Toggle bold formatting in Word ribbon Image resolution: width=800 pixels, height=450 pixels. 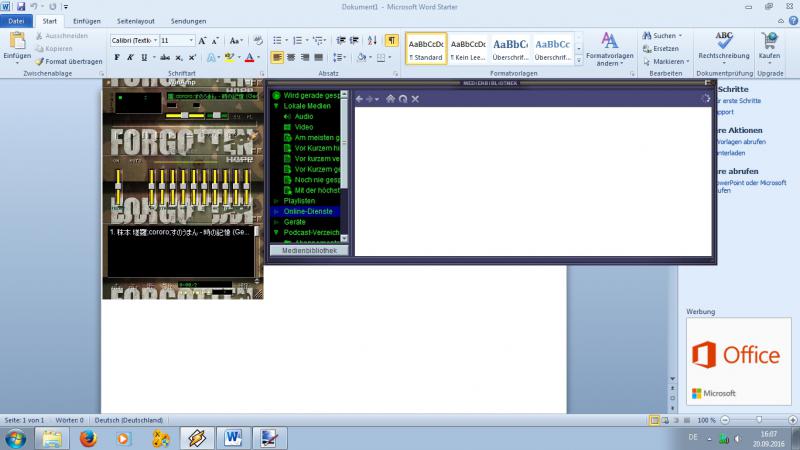click(117, 58)
